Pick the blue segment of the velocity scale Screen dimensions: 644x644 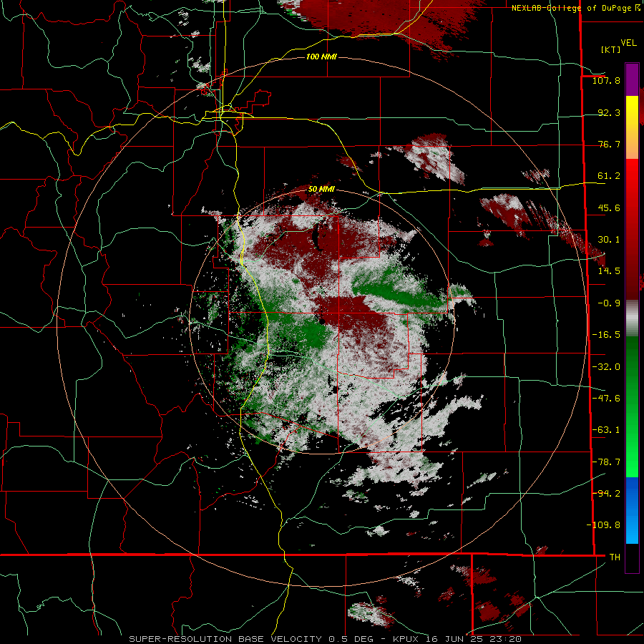[632, 510]
